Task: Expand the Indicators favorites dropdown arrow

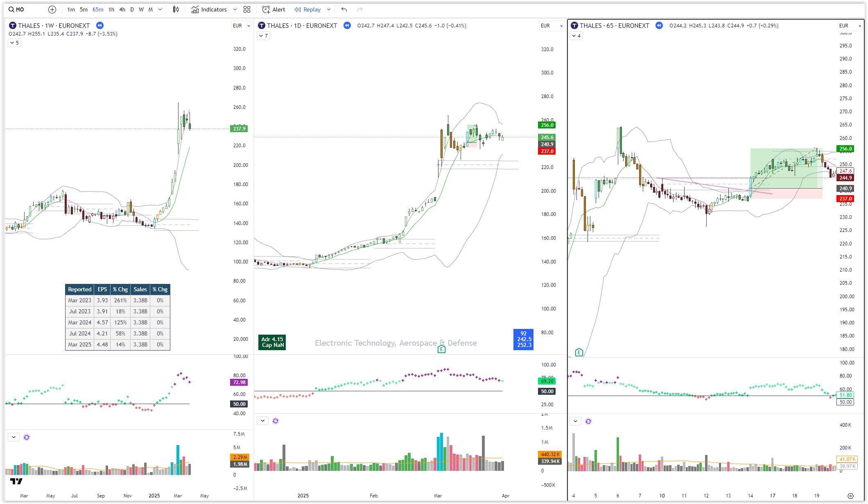Action: (235, 9)
